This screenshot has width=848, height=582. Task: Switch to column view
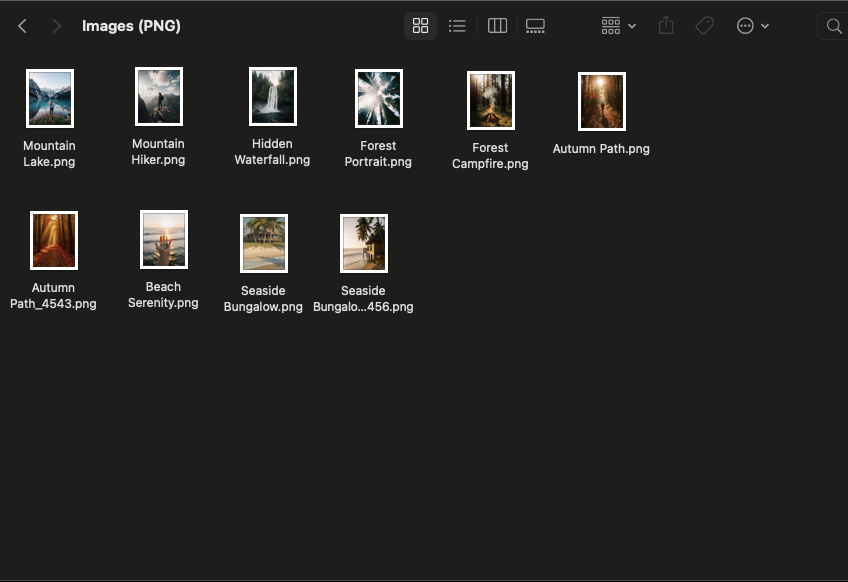pos(497,26)
